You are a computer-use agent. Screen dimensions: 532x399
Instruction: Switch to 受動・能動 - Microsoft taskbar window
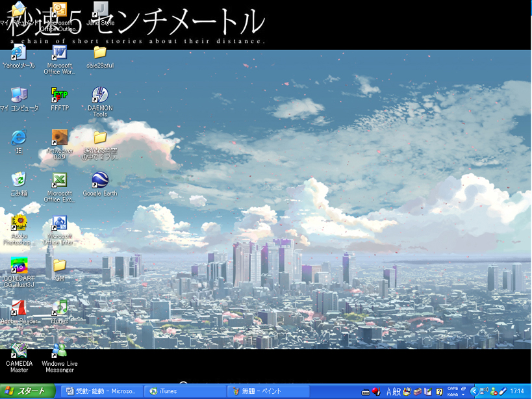(101, 391)
